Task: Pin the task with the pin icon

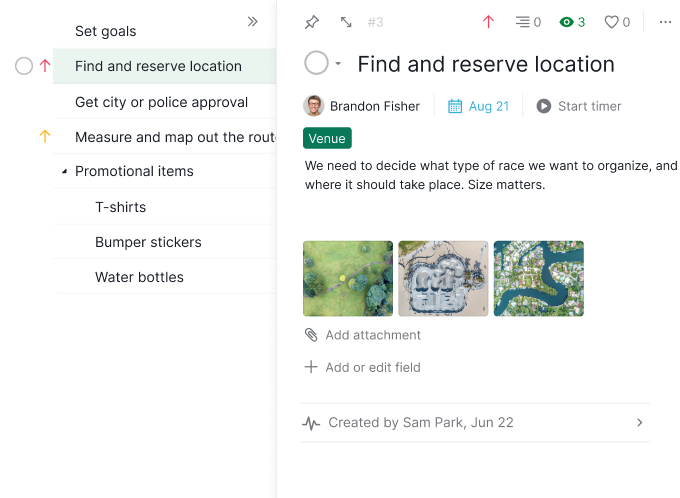Action: pyautogui.click(x=312, y=22)
